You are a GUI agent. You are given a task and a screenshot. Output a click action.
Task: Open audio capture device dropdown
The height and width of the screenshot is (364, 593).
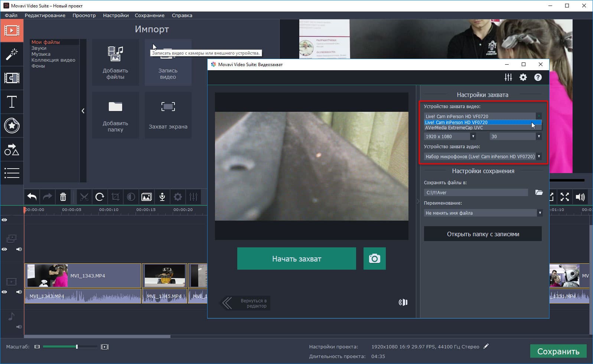pyautogui.click(x=483, y=156)
